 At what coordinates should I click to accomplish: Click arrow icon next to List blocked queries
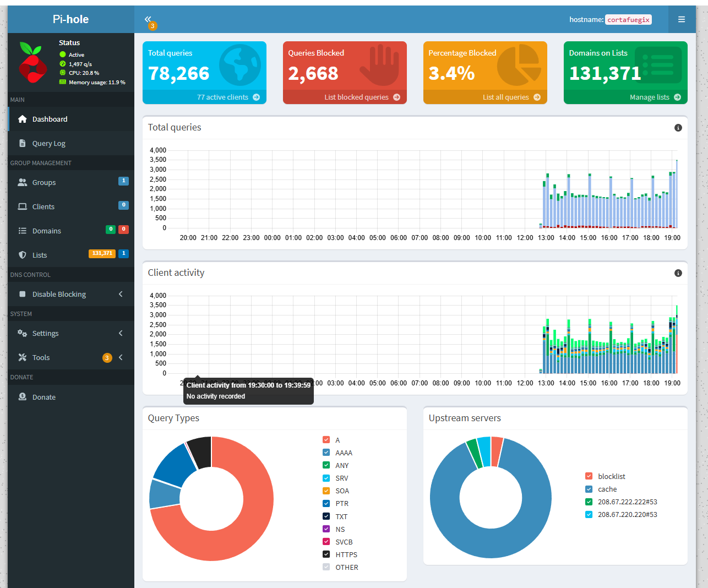click(396, 97)
